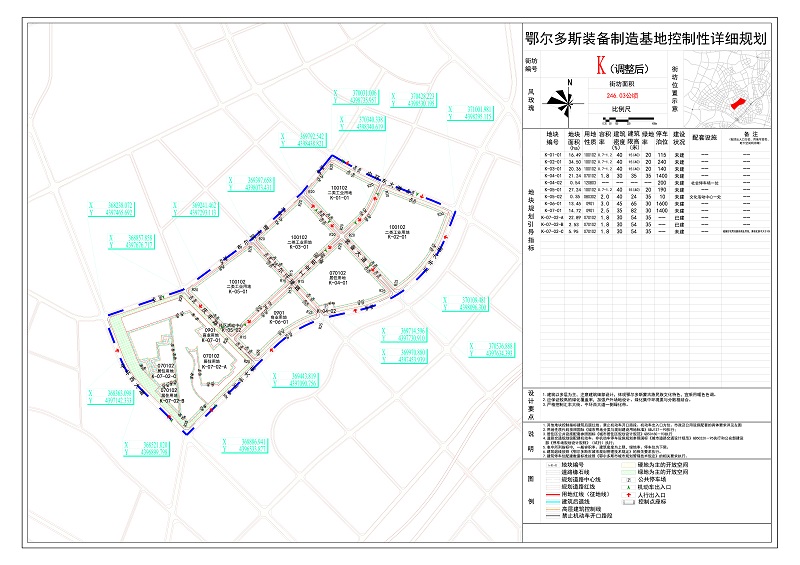Click the scale bar graphic

(629, 120)
